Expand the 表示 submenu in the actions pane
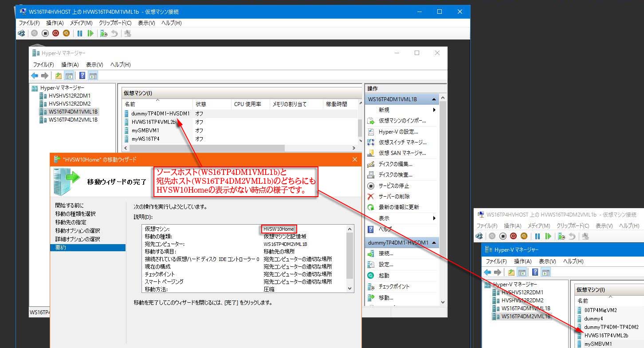The width and height of the screenshot is (644, 348). (x=434, y=218)
